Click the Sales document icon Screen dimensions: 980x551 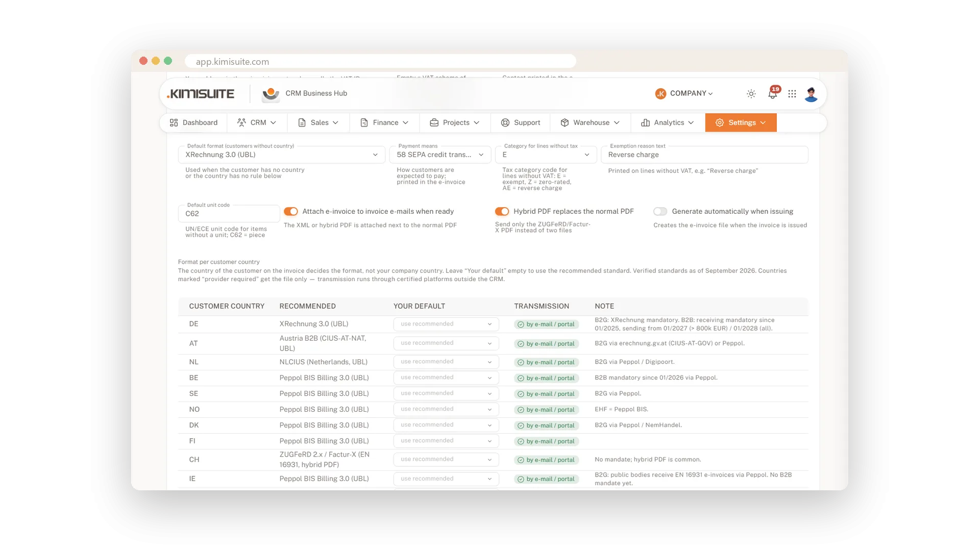[302, 122]
